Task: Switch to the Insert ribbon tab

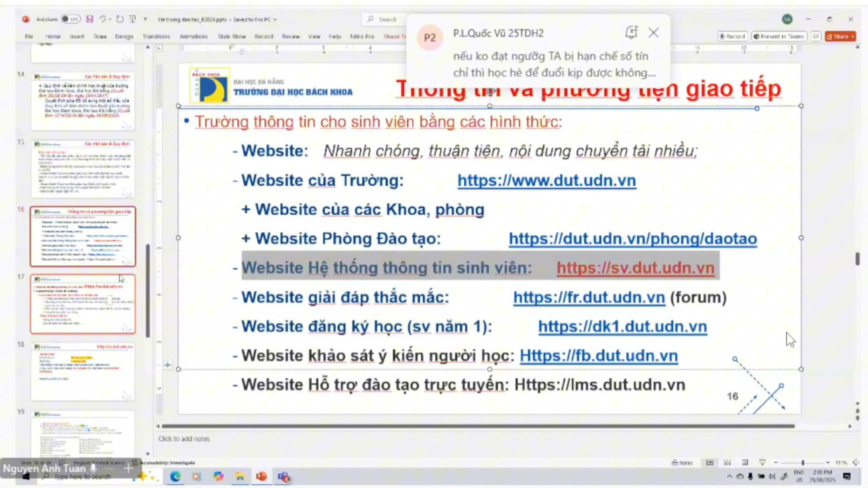Action: (77, 36)
